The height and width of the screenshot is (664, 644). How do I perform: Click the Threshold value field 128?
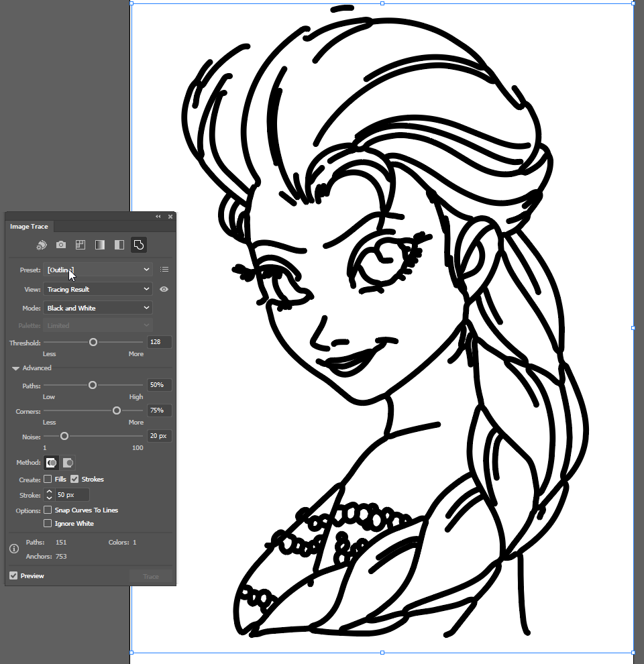click(159, 342)
